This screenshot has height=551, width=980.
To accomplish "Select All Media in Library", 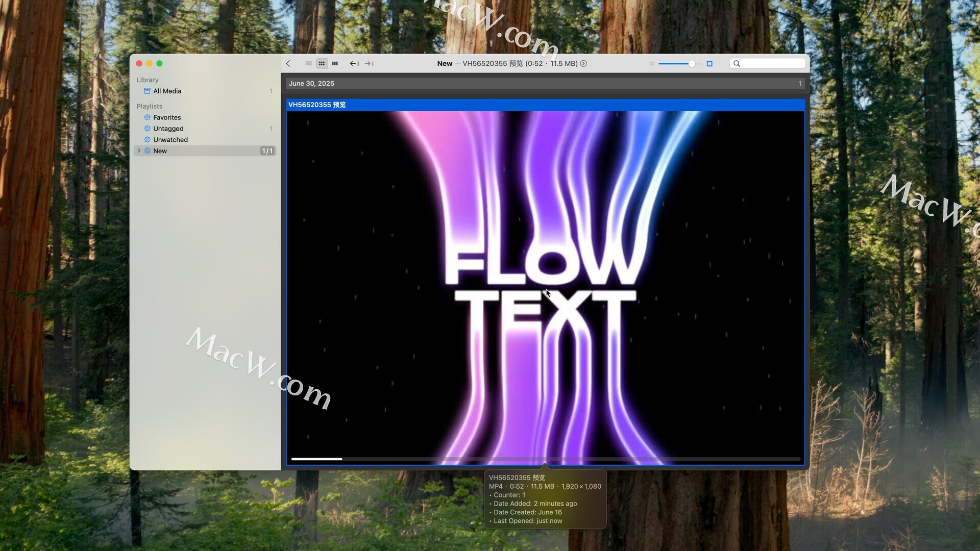I will tap(205, 91).
